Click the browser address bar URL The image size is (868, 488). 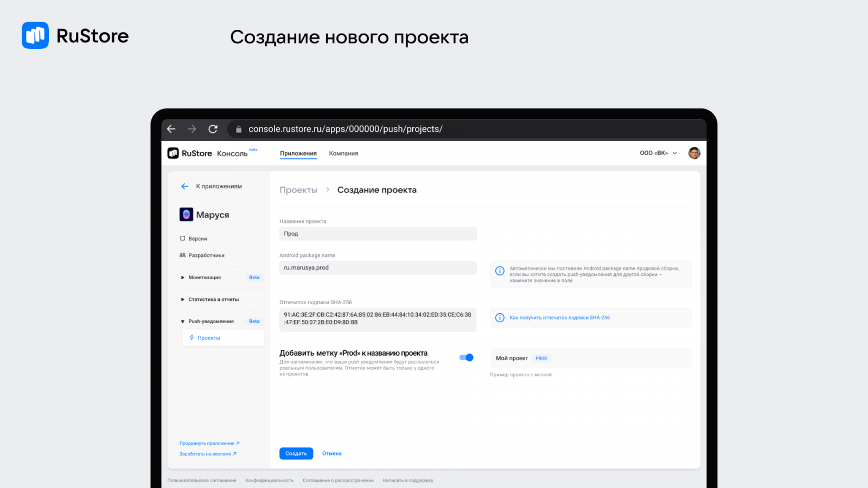click(x=346, y=129)
